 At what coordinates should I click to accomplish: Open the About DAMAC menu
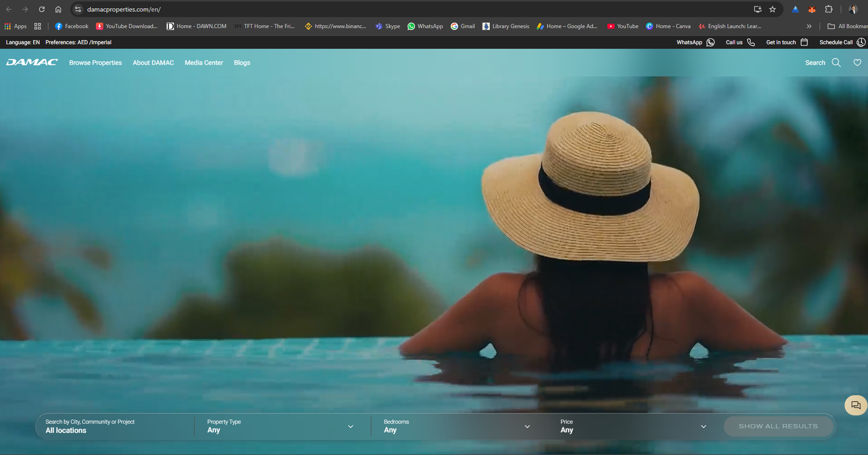click(x=154, y=63)
